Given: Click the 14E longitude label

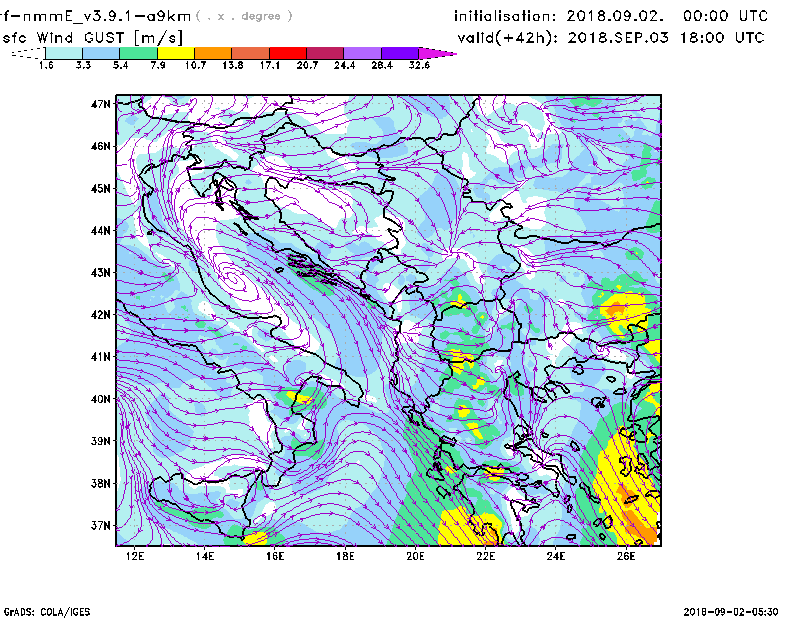Looking at the screenshot, I should (x=205, y=556).
